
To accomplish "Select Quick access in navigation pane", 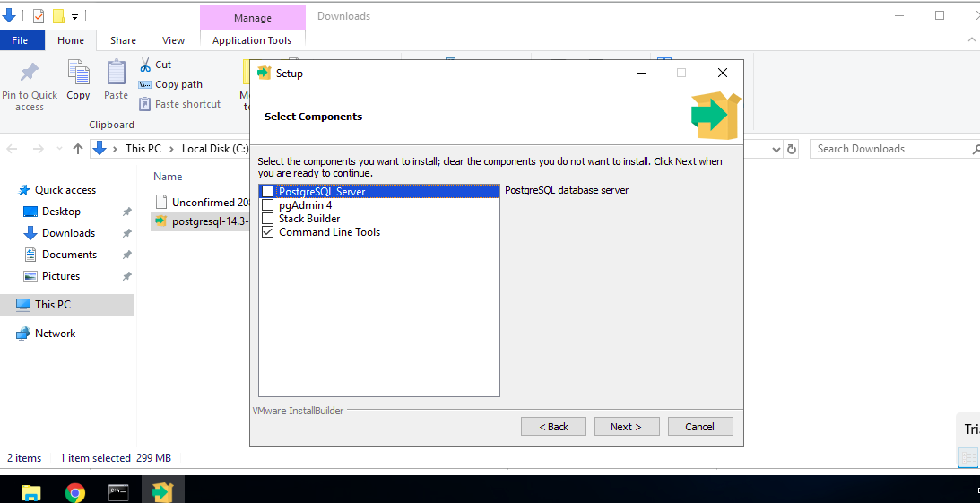I will pos(65,190).
